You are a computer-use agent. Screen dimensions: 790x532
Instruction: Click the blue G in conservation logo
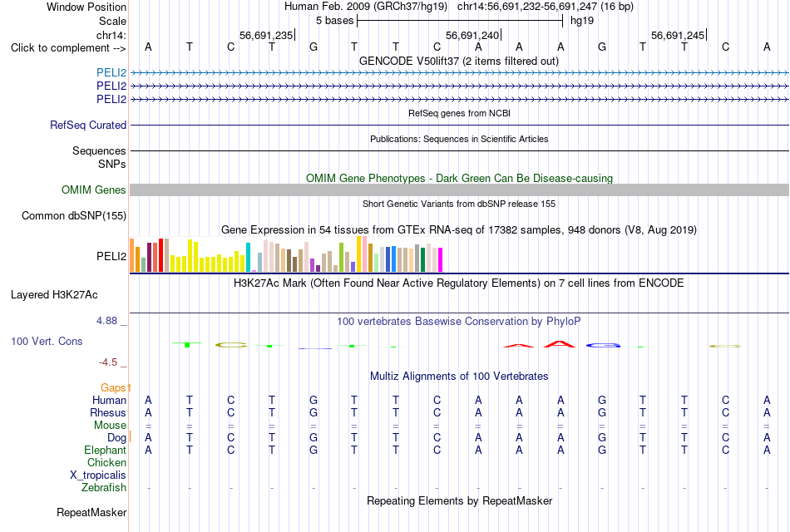(x=603, y=345)
